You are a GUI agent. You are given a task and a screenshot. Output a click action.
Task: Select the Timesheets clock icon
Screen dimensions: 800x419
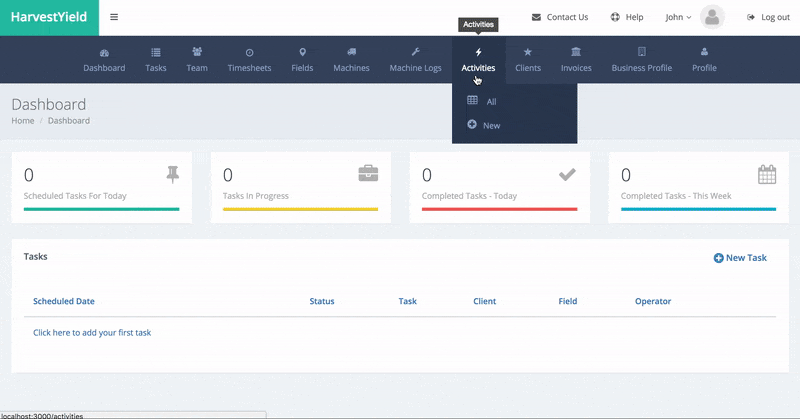click(249, 52)
